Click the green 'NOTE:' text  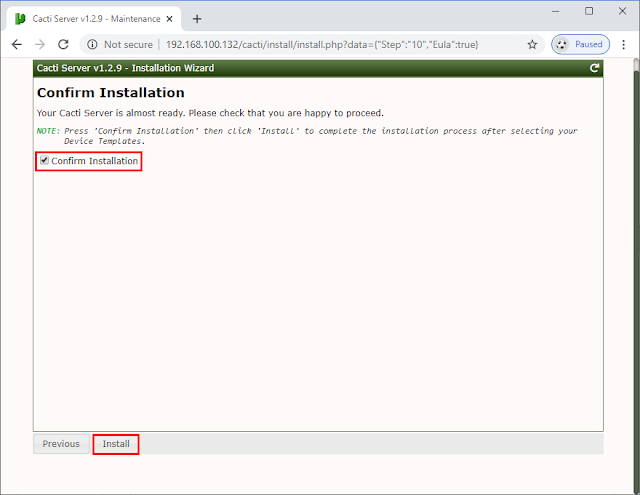click(48, 131)
